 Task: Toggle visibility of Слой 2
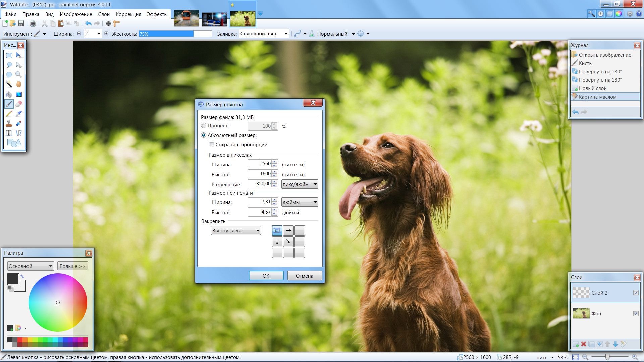pyautogui.click(x=636, y=293)
